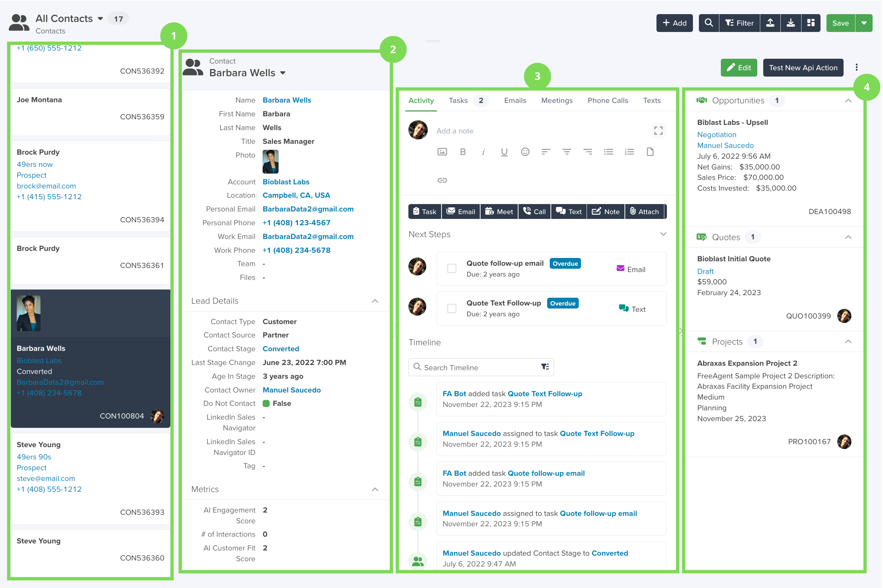Click the All Contacts people icon
Viewport: 883px width, 588px height.
pos(19,23)
